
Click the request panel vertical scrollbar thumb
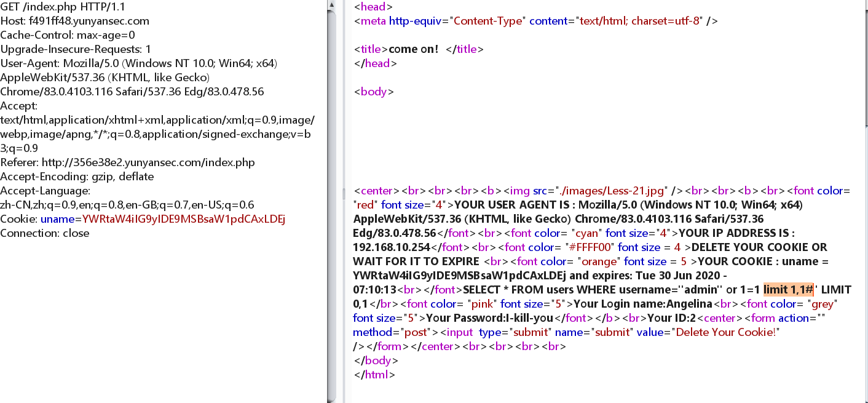click(331, 206)
